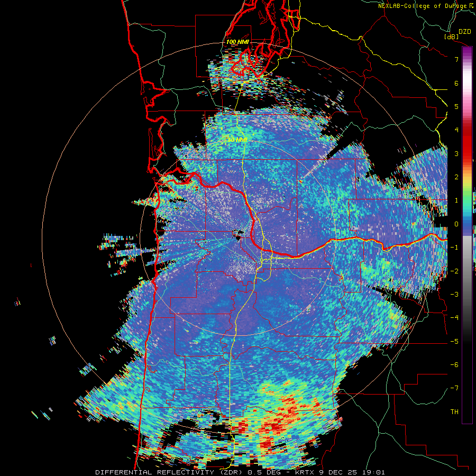Click the 7 value on color scale
This screenshot has height=476, width=476.
pos(456,59)
